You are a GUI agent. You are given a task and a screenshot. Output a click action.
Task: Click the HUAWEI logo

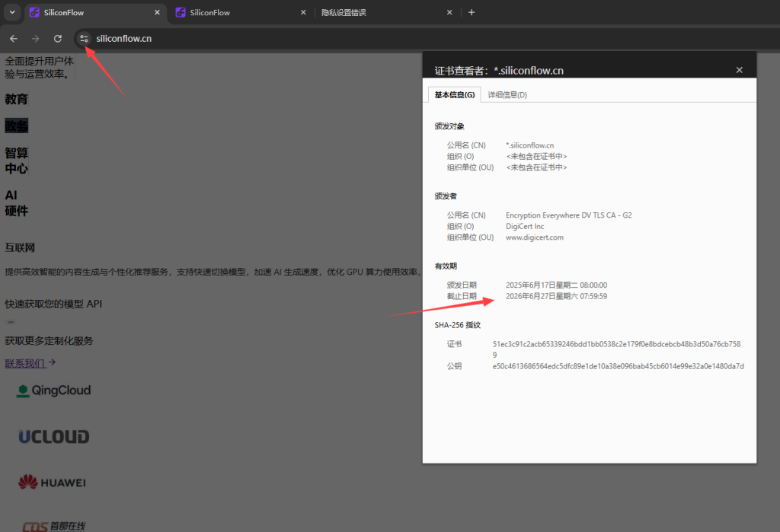point(53,483)
